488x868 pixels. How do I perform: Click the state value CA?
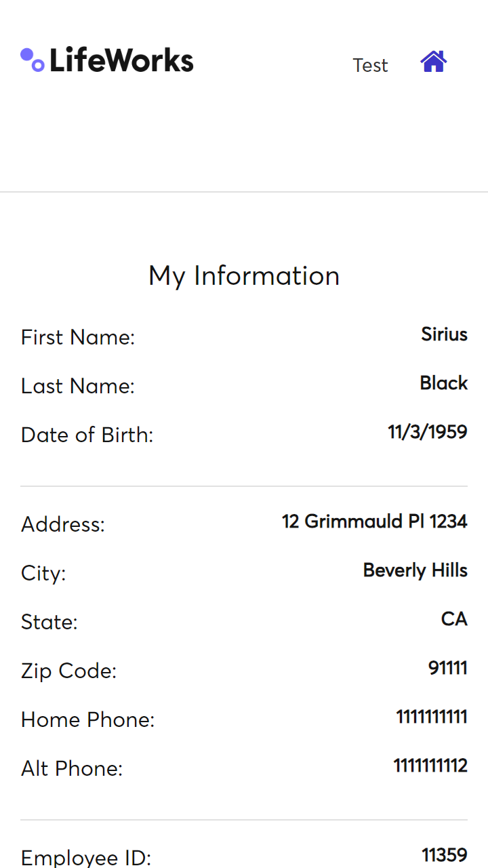coord(453,619)
